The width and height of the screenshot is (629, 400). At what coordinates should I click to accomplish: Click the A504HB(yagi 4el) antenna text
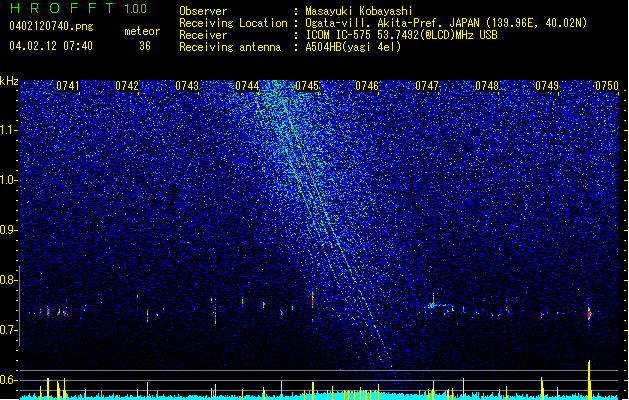click(x=353, y=47)
